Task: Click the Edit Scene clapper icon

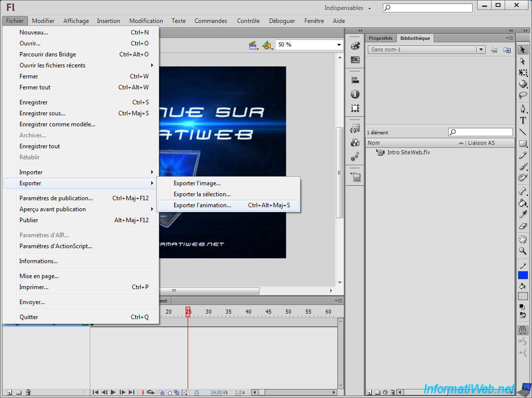Action: (253, 45)
